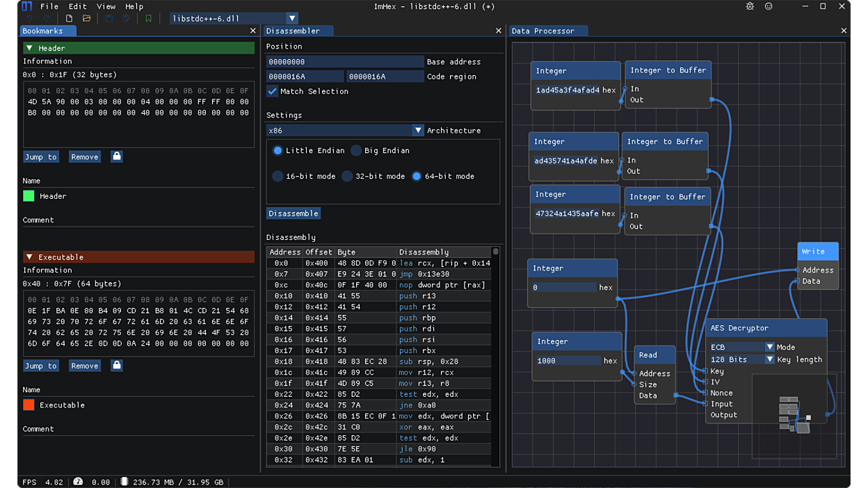The width and height of the screenshot is (868, 488).
Task: Open the Architecture x86 dropdown
Action: click(417, 130)
